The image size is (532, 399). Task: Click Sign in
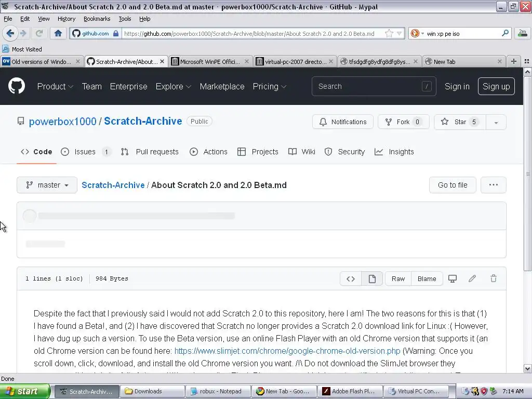tap(457, 86)
